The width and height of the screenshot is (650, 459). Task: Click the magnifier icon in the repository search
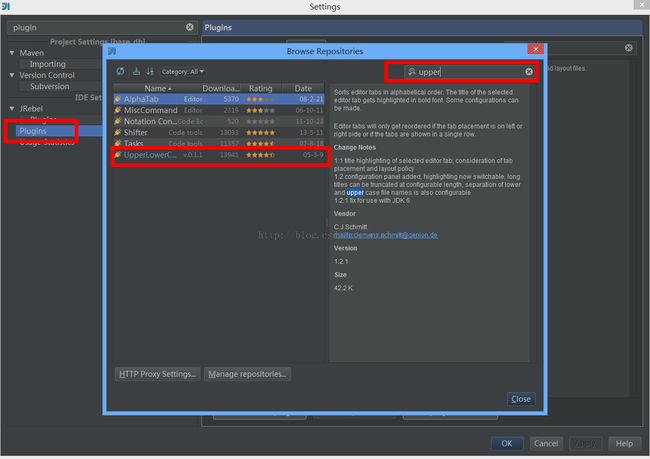412,72
